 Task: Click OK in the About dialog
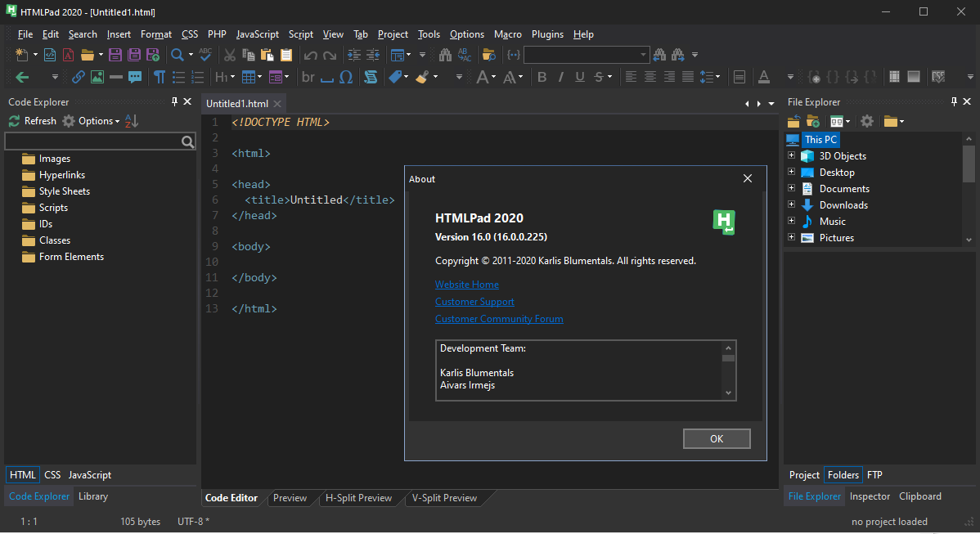click(x=717, y=438)
